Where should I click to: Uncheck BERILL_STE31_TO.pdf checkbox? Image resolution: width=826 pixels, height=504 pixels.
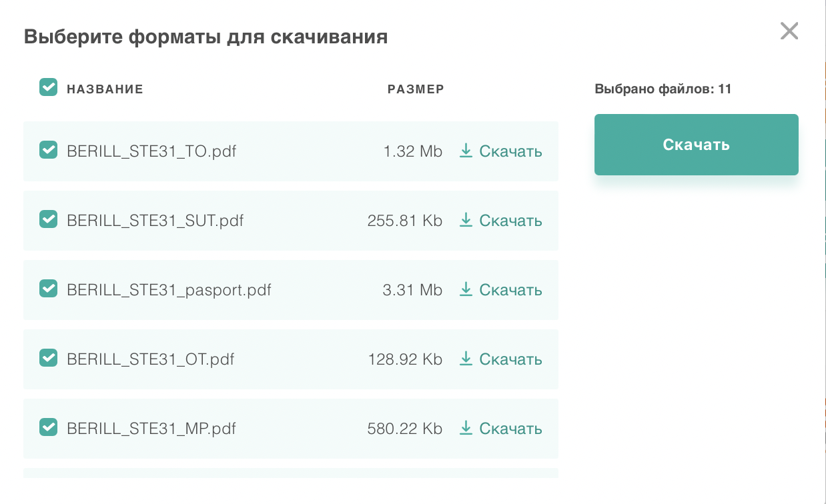48,150
